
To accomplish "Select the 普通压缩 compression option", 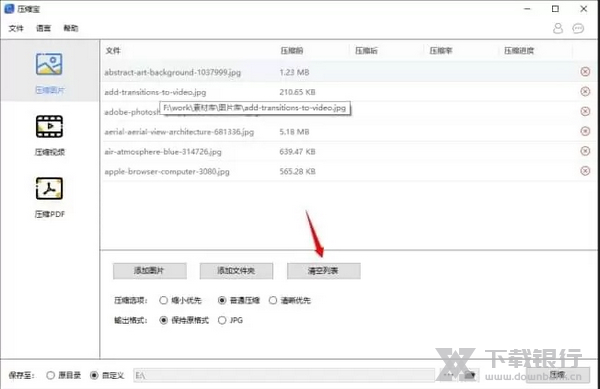I will click(x=239, y=300).
